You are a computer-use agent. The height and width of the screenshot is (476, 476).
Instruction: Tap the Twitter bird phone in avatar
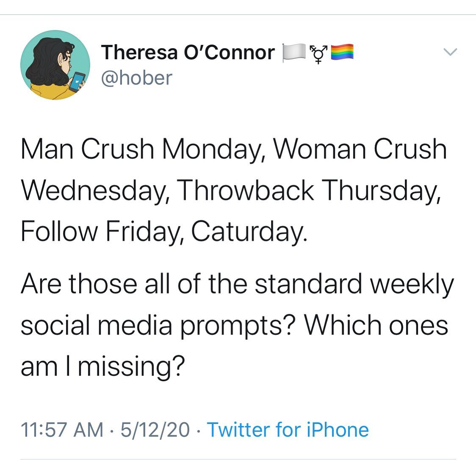(x=77, y=82)
